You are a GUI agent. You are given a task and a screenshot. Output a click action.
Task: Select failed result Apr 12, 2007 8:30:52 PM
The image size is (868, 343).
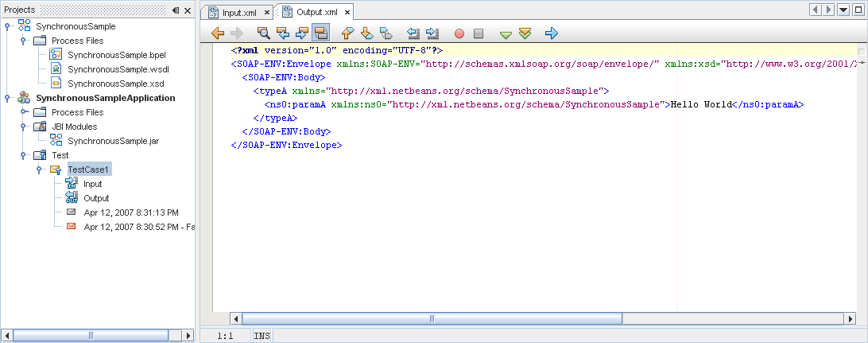tap(139, 227)
